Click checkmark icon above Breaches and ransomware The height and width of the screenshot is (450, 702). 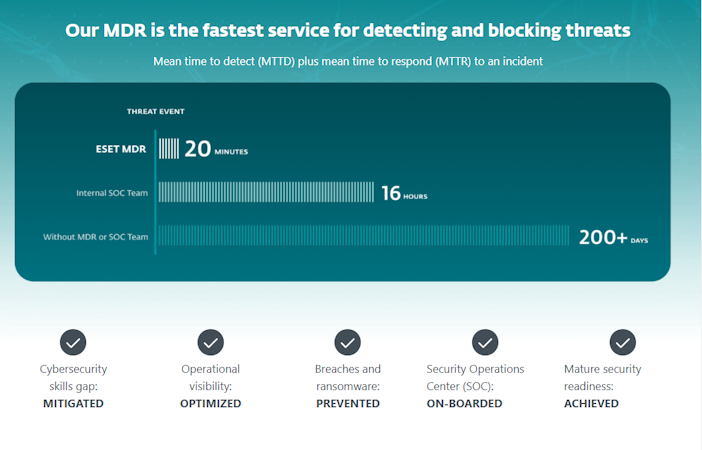pyautogui.click(x=347, y=342)
